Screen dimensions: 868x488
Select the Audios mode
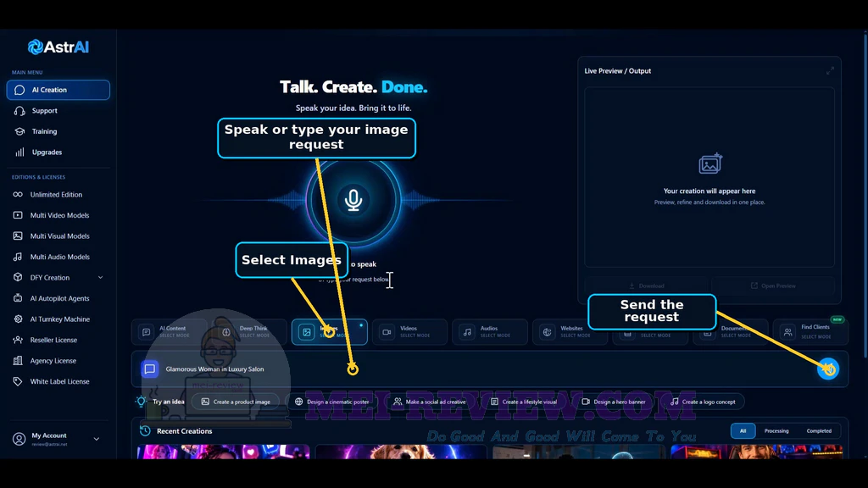(x=490, y=332)
